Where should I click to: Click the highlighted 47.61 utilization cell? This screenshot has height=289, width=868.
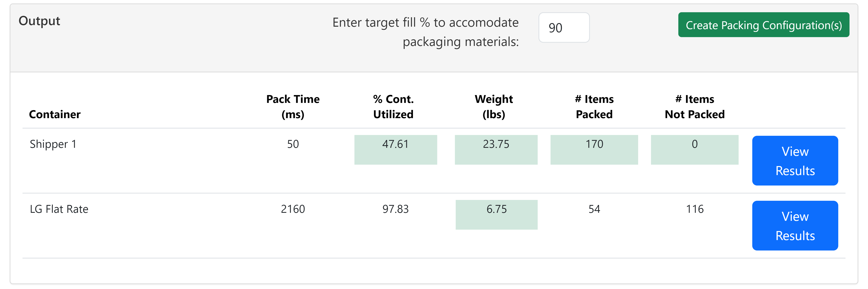[x=396, y=150]
